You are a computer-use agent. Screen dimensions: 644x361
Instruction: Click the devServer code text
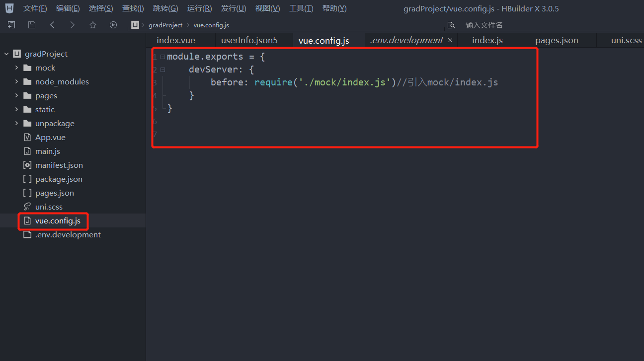[x=213, y=70]
